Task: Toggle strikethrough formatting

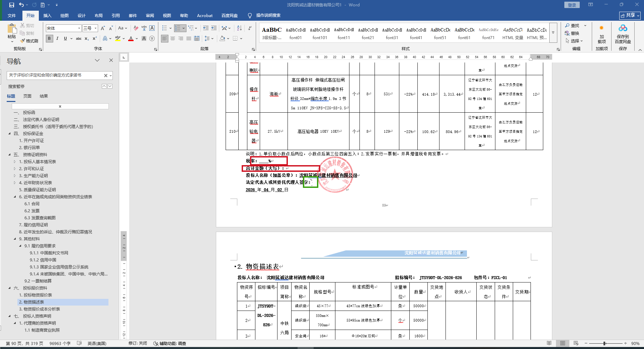Action: click(79, 38)
